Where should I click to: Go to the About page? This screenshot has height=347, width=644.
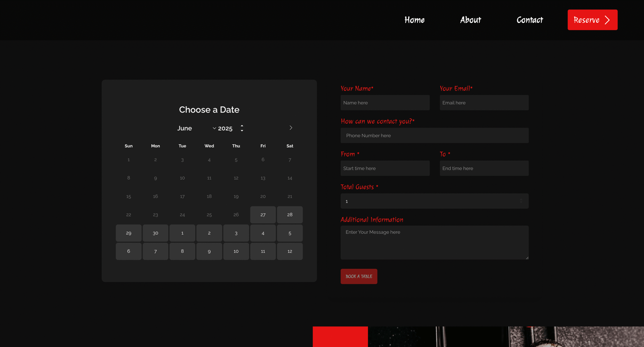click(470, 20)
